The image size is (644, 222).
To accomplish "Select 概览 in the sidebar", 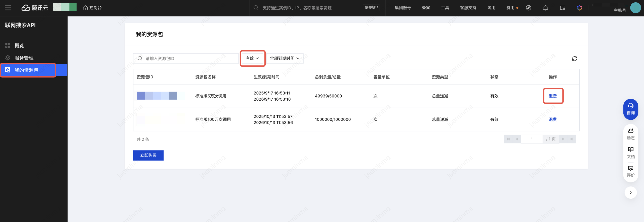I will [x=19, y=46].
